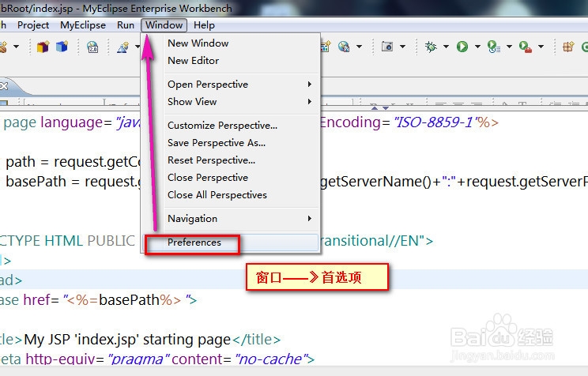Open dropdown arrow next to camera icon

tap(402, 47)
